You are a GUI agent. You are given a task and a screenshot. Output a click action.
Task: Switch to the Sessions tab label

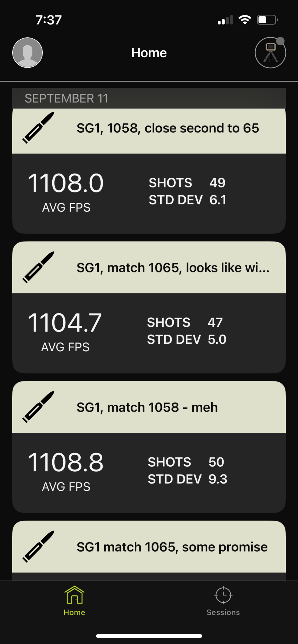(x=223, y=612)
